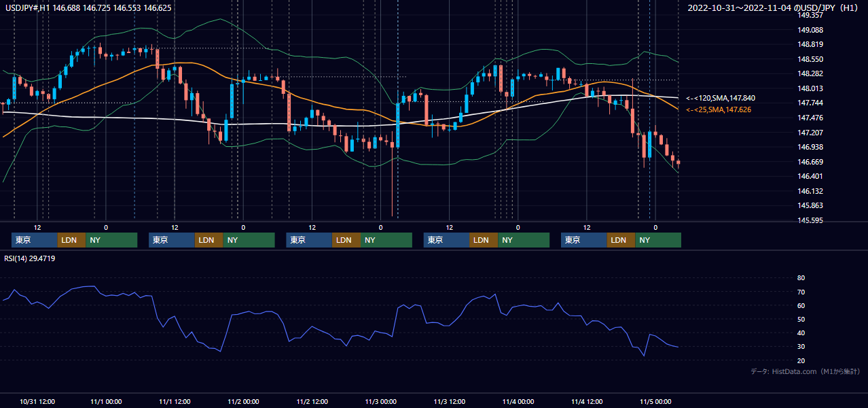868x408 pixels.
Task: Click the 11/5 00:00 time axis label
Action: click(655, 401)
